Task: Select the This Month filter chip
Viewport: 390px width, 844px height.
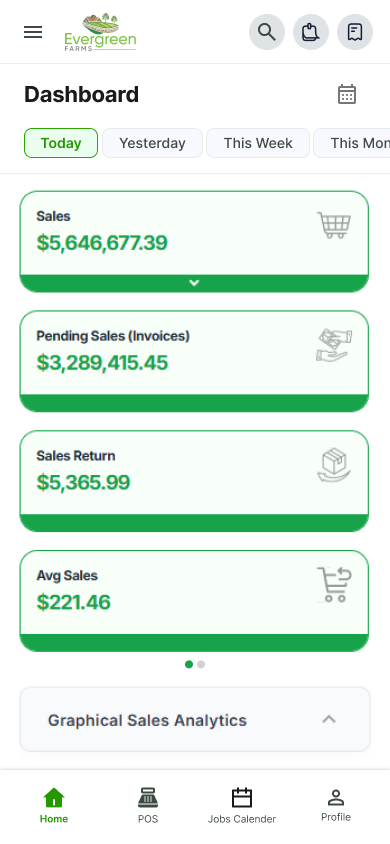Action: click(352, 143)
